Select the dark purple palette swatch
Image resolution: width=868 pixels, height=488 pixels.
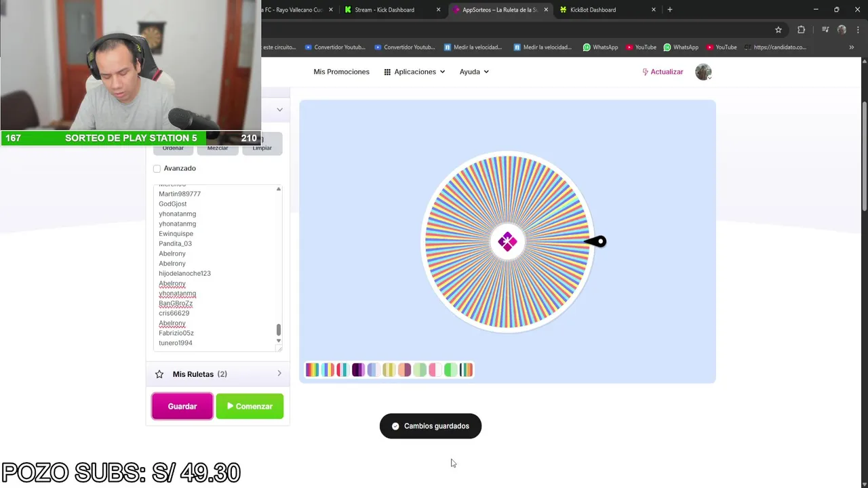pos(358,370)
